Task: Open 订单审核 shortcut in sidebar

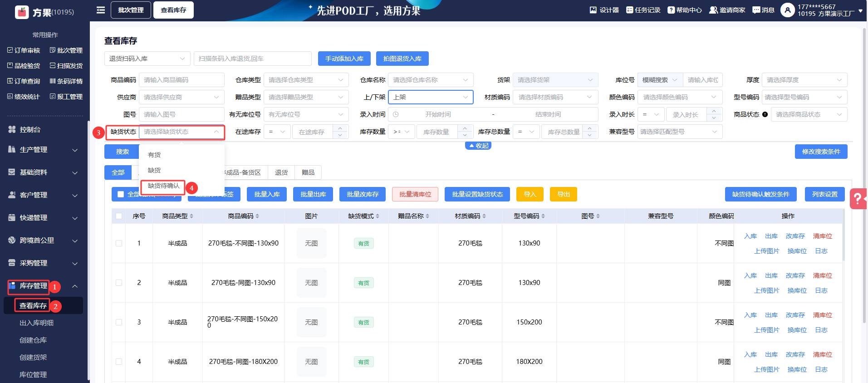Action: (x=24, y=50)
